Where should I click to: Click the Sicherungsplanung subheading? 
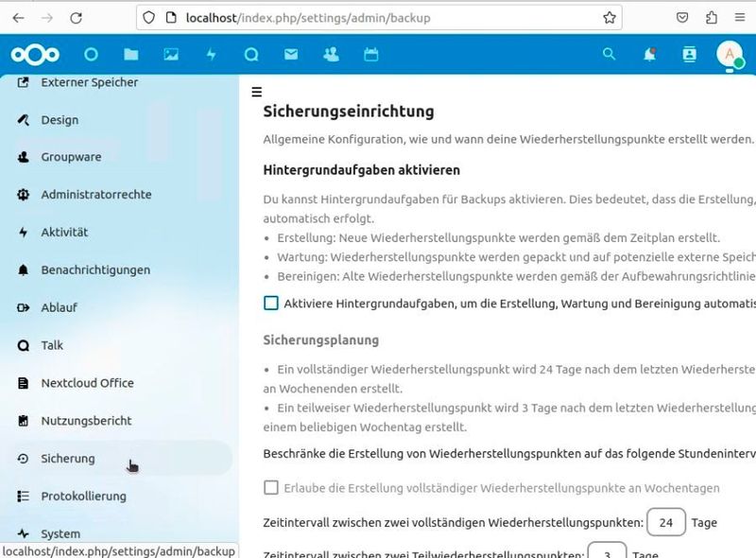[321, 340]
